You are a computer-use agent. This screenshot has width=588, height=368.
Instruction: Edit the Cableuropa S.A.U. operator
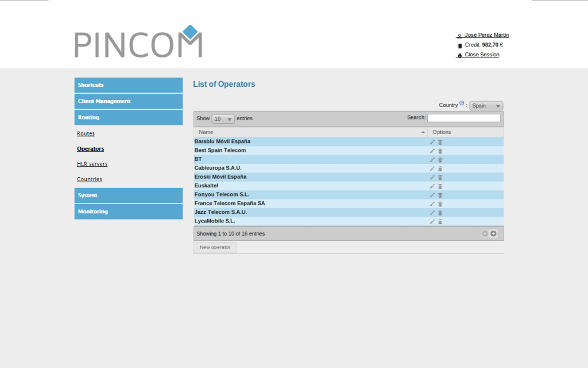432,168
